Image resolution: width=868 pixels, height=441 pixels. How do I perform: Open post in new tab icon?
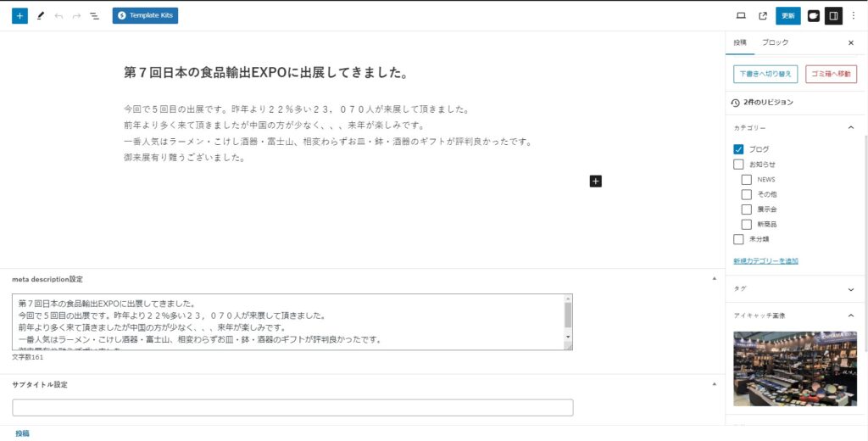point(763,15)
